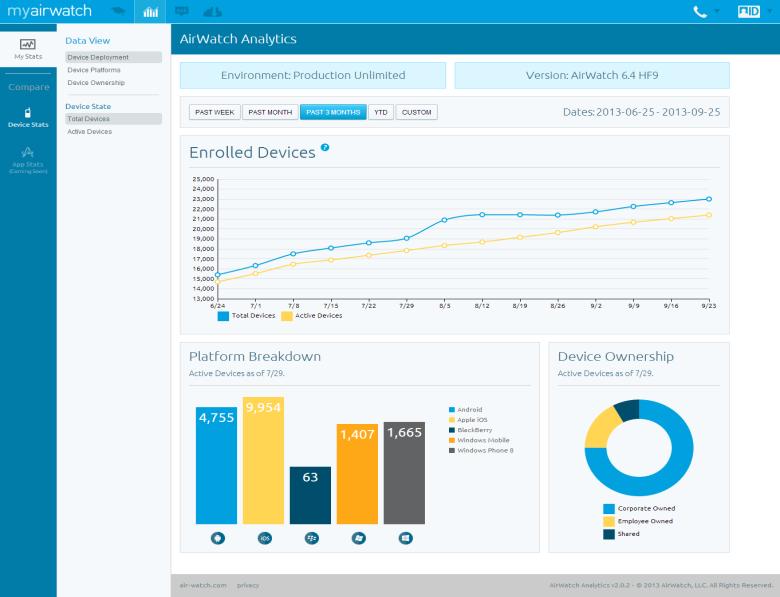Viewport: 780px width, 597px height.
Task: Toggle Active Devices legend swatch
Action: (x=287, y=316)
